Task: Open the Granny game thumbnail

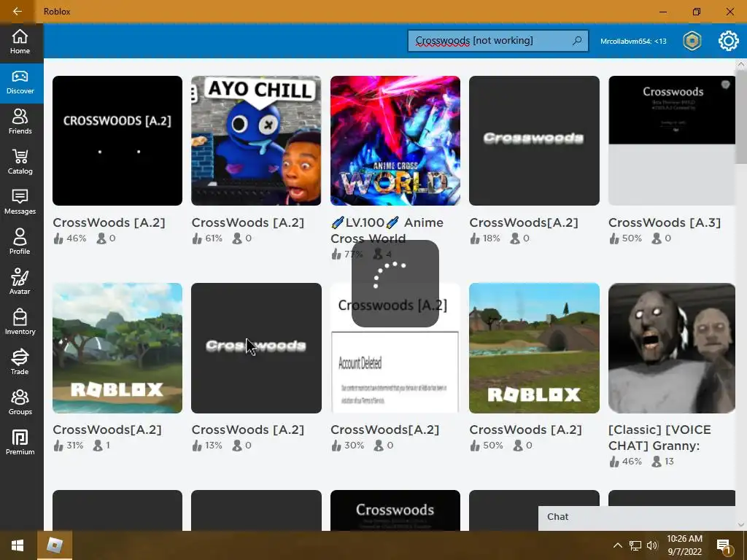Action: (x=672, y=348)
